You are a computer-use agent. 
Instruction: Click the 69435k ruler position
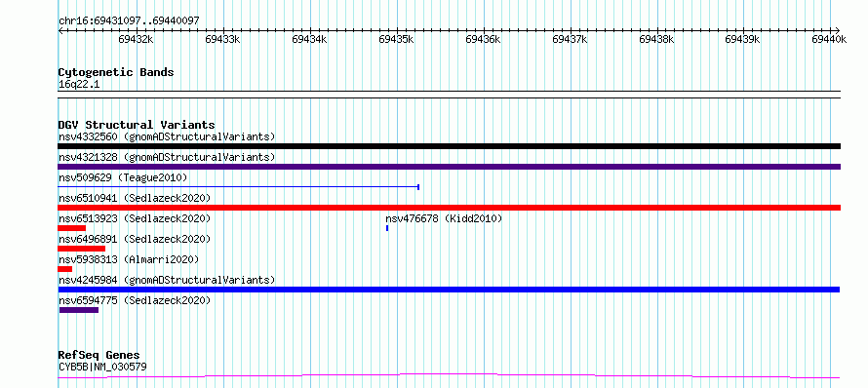tap(396, 39)
